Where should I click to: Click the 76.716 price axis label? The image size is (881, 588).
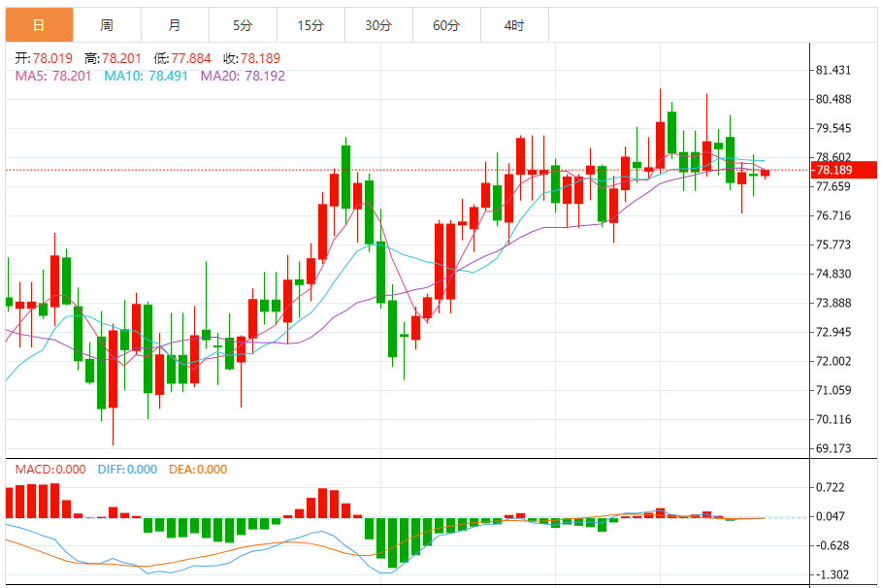(833, 215)
